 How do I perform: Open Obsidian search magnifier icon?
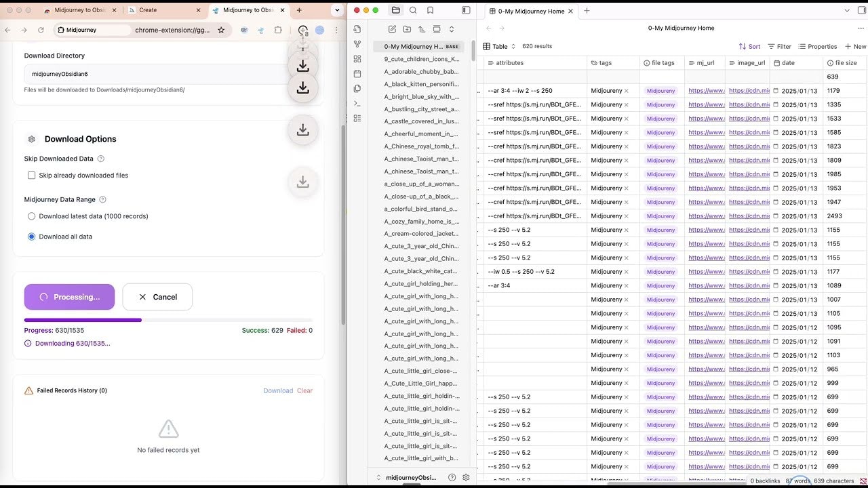coord(413,10)
